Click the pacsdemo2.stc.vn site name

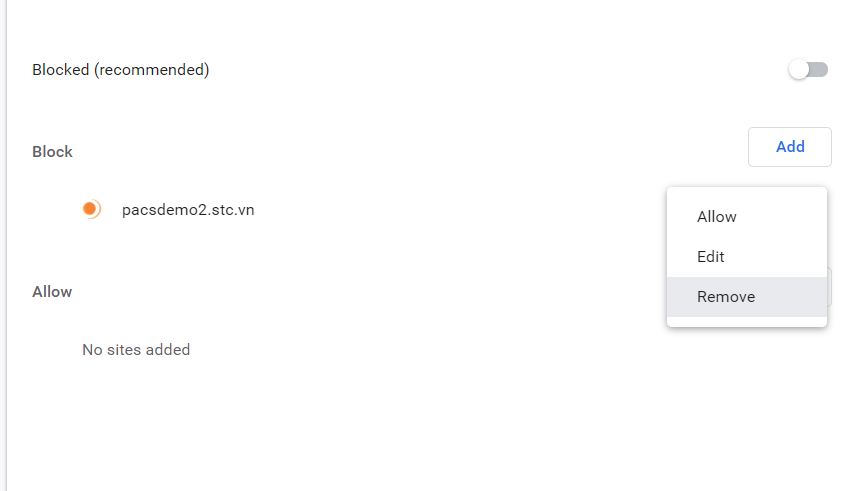[x=188, y=210]
